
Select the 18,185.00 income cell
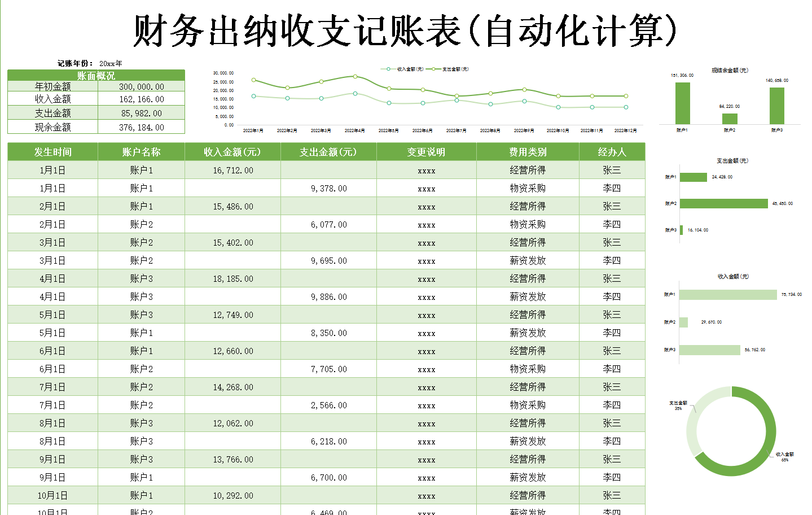point(232,278)
